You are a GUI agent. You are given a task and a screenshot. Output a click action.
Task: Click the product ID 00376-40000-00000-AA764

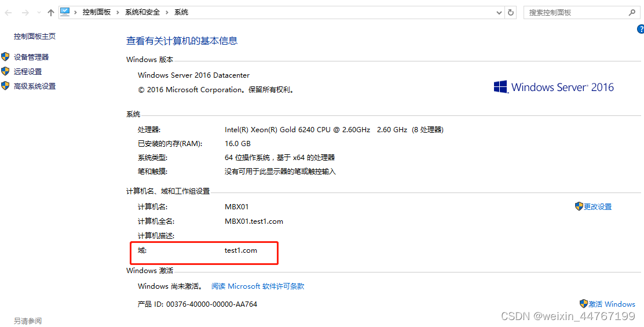[211, 304]
